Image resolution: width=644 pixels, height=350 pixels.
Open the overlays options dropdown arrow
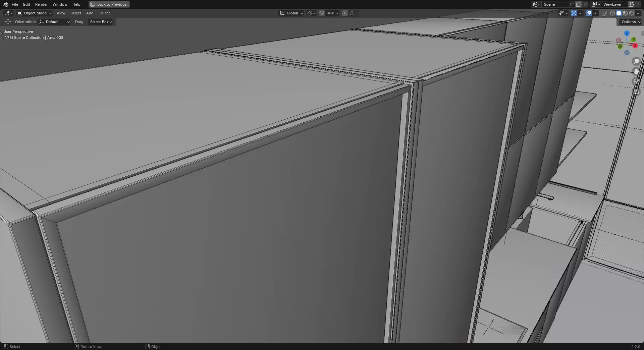coord(595,13)
